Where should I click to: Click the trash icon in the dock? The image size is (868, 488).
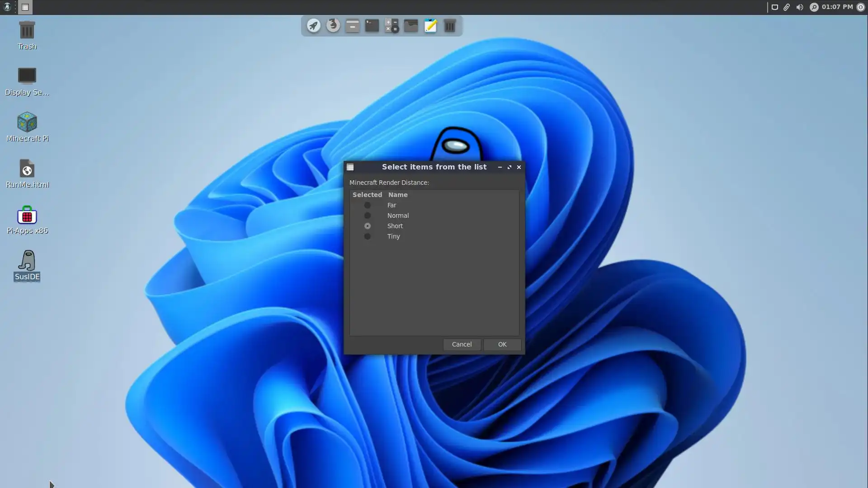click(x=450, y=26)
